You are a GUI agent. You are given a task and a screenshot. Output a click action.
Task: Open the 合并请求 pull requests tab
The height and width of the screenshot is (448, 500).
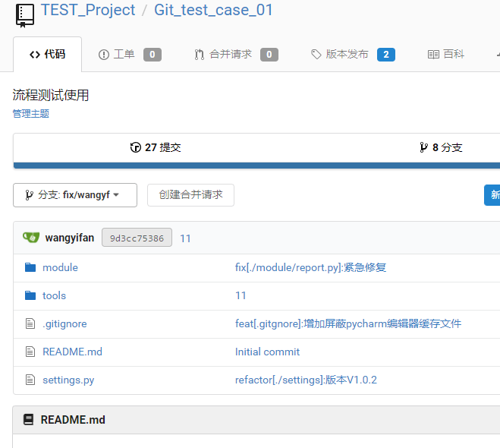[x=236, y=54]
